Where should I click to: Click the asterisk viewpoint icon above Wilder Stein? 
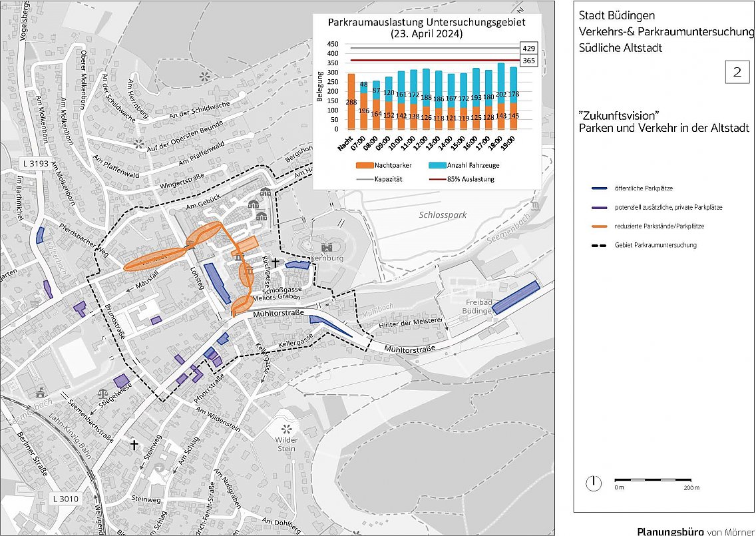click(286, 428)
